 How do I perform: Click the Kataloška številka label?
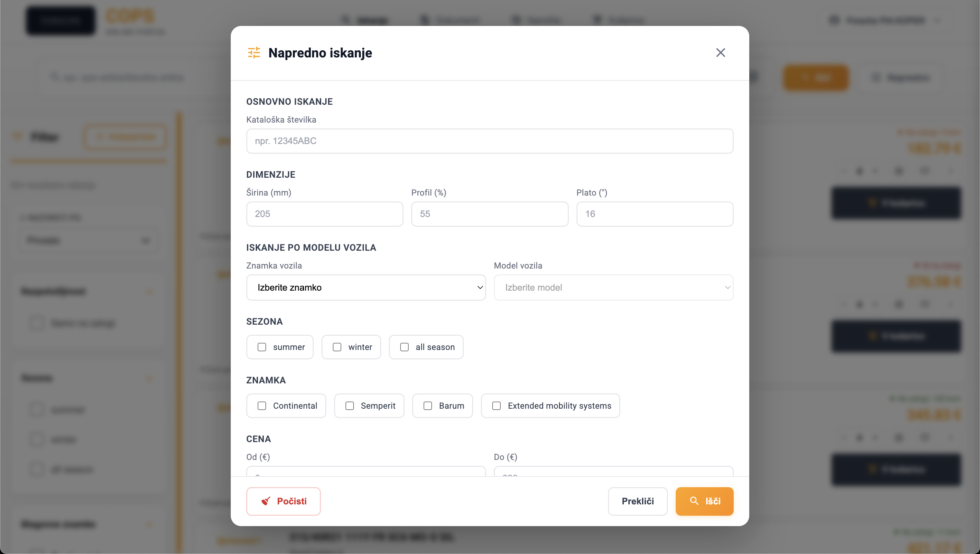point(281,120)
